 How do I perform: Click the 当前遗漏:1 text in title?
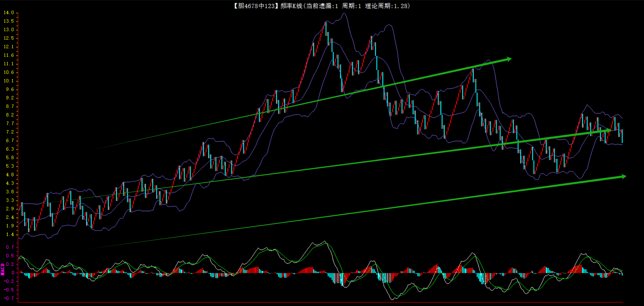(322, 6)
